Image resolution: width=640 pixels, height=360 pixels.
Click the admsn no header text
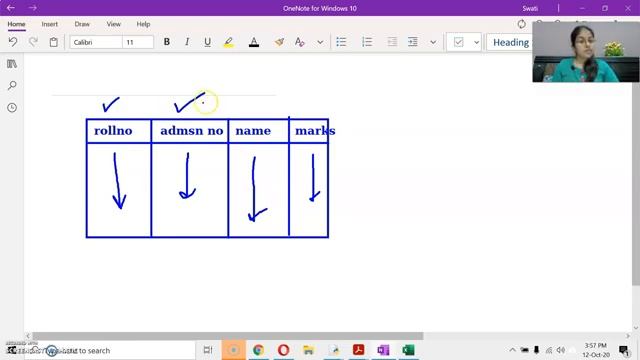pos(191,131)
